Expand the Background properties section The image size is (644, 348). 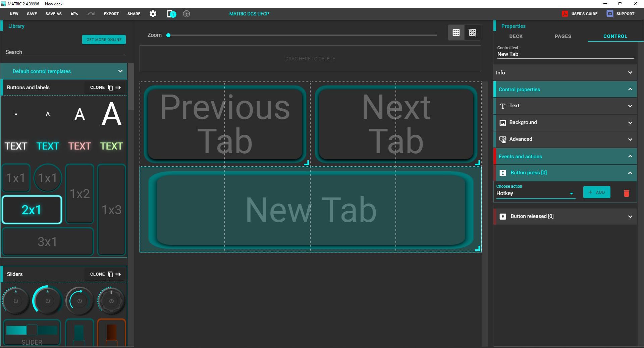tap(630, 123)
